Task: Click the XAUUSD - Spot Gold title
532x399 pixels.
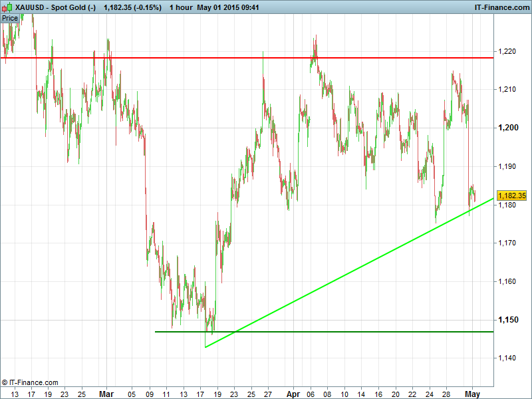Action: coord(55,7)
